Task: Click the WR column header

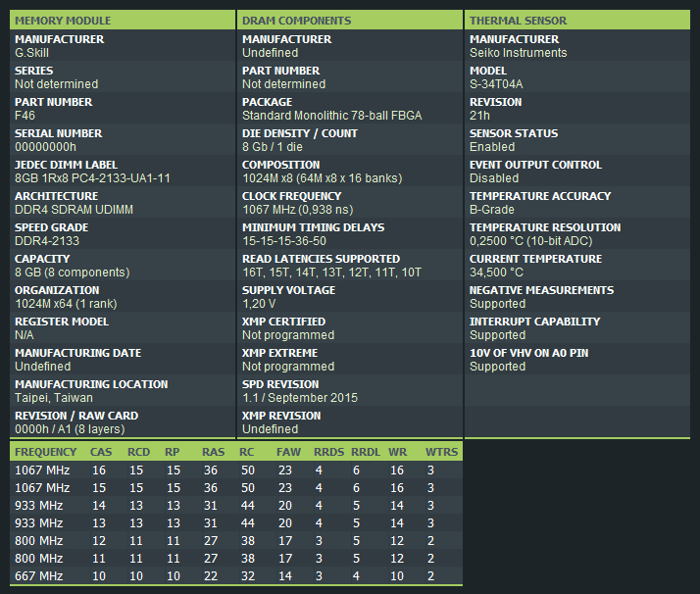Action: (x=397, y=452)
